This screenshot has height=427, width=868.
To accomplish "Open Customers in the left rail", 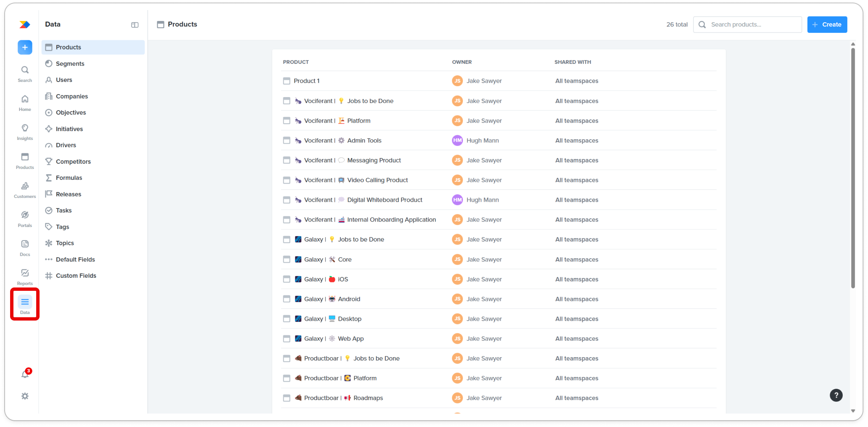I will point(25,190).
